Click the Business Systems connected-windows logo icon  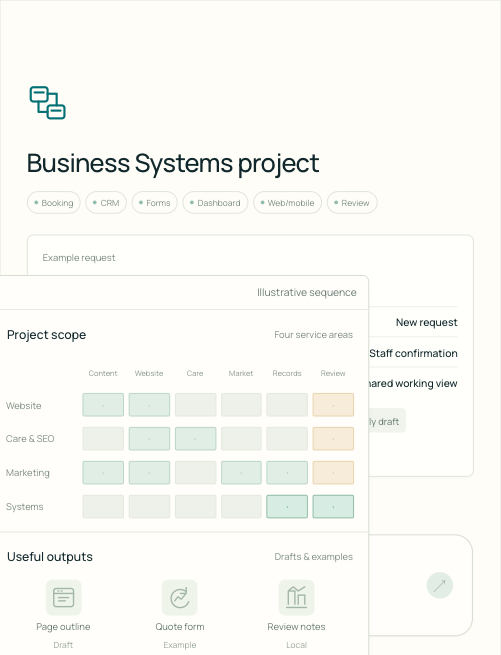coord(48,103)
